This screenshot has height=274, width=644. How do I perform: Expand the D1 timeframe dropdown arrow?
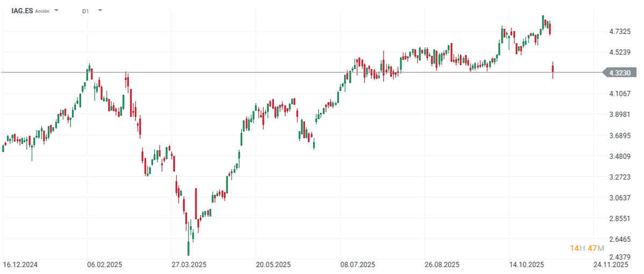[x=99, y=10]
